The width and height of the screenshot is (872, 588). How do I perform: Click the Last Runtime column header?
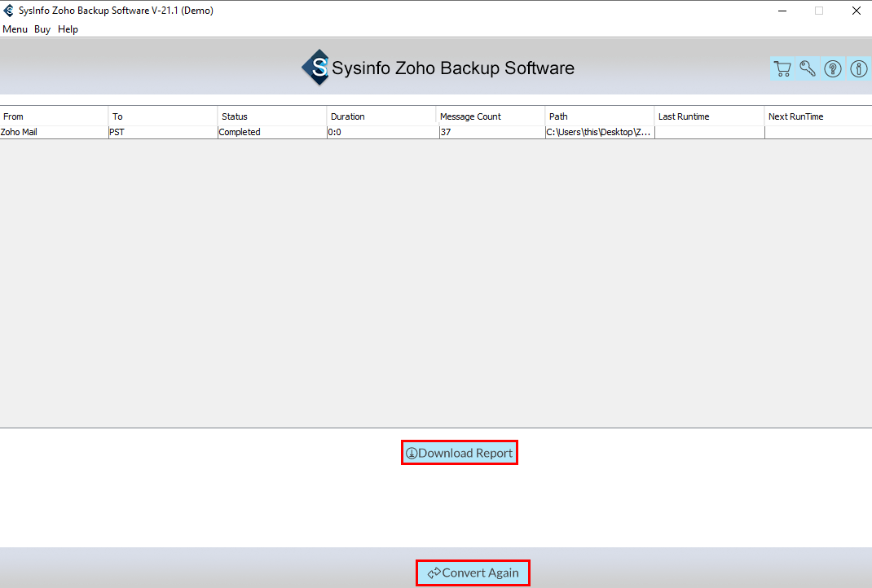(x=709, y=116)
